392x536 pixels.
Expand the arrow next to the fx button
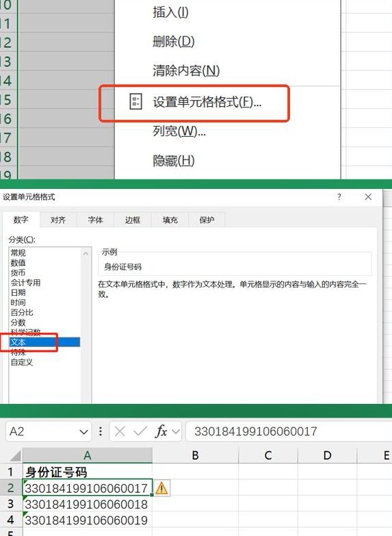[176, 431]
